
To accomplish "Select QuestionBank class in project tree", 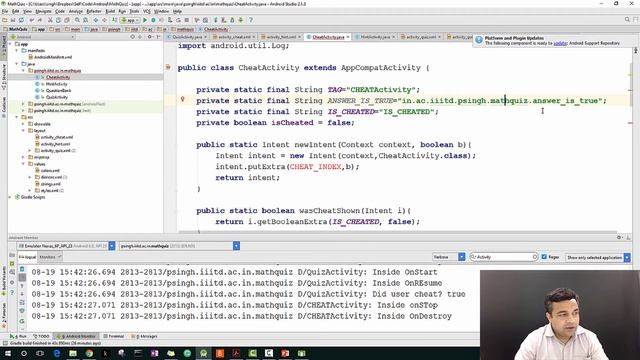I will coord(58,91).
